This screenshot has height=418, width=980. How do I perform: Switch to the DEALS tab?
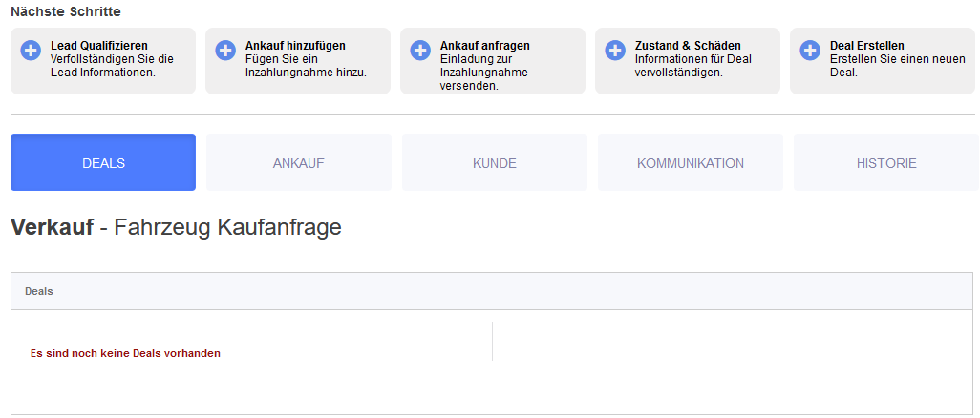103,162
